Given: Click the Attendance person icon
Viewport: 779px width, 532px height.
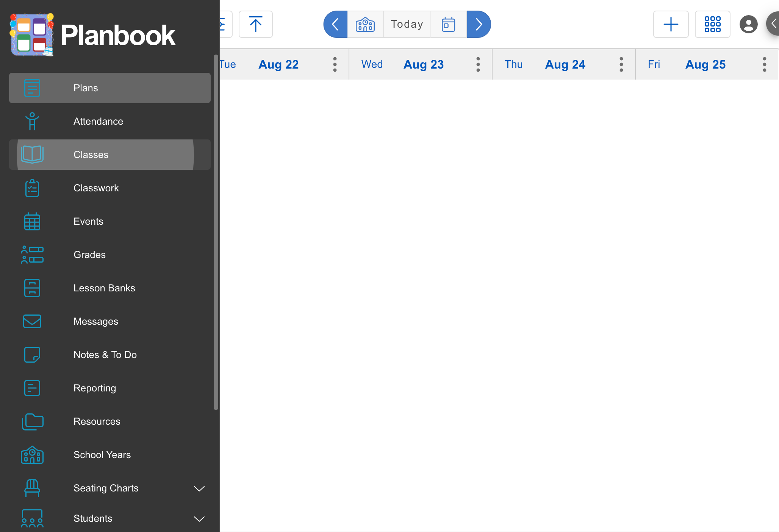Looking at the screenshot, I should point(32,121).
